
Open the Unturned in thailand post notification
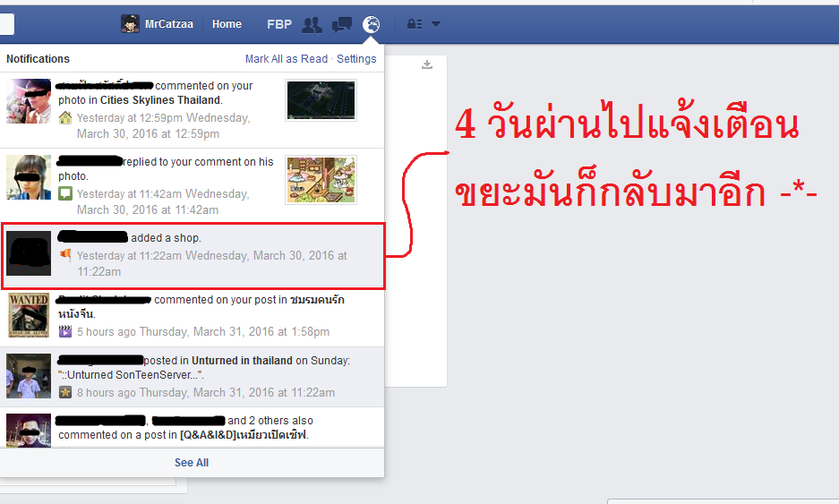(193, 377)
